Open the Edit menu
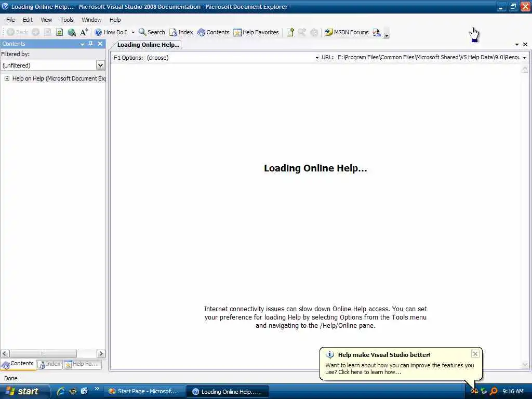Screen dimensions: 532x399 (28, 20)
